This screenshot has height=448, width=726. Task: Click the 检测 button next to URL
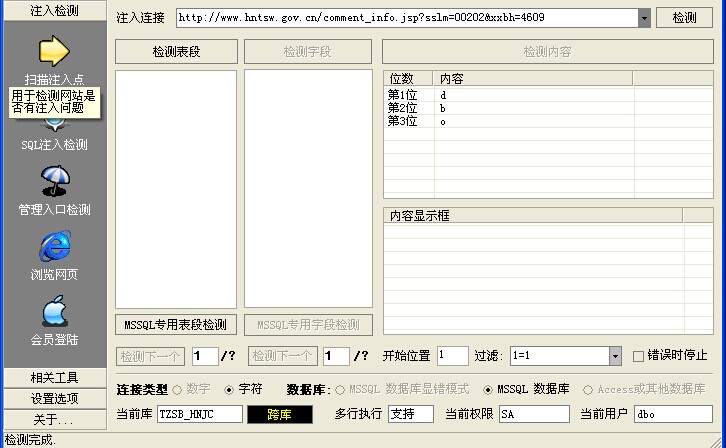coord(684,18)
